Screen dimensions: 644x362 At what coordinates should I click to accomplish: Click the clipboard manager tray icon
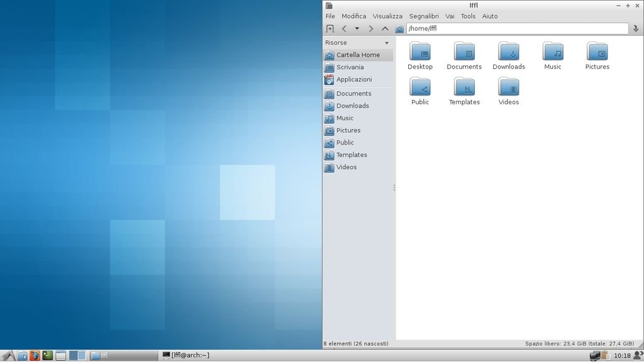[605, 356]
